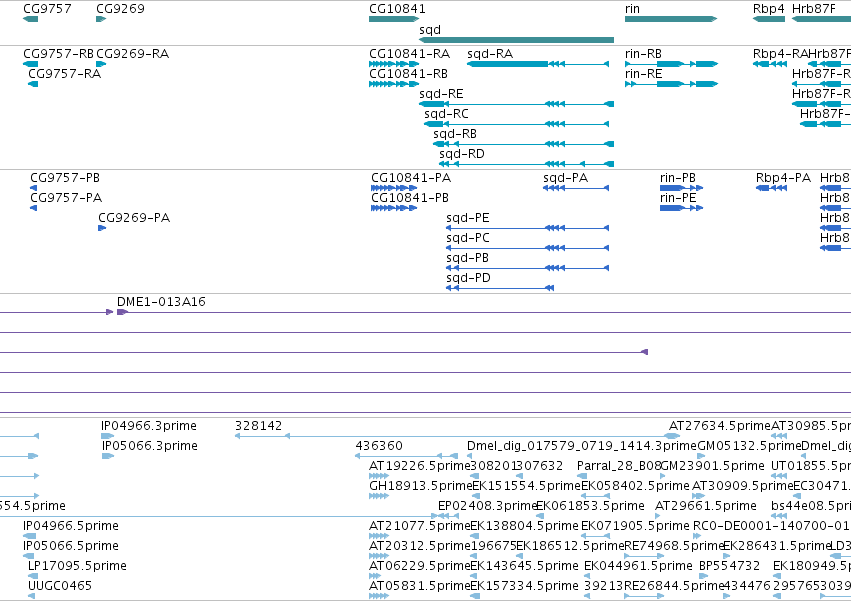Select the GH18913.5prime EST label
The width and height of the screenshot is (851, 601).
pyautogui.click(x=421, y=486)
